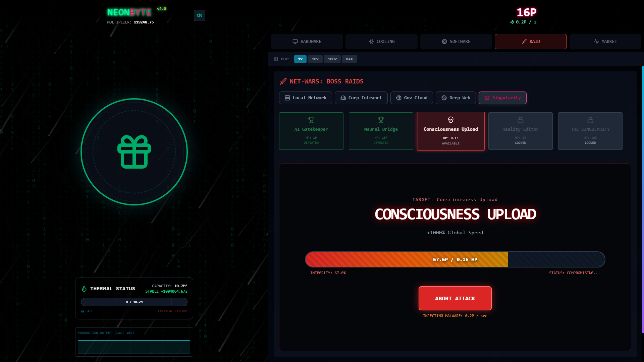Switch to the MARKET tab
The image size is (644, 362).
click(x=605, y=42)
